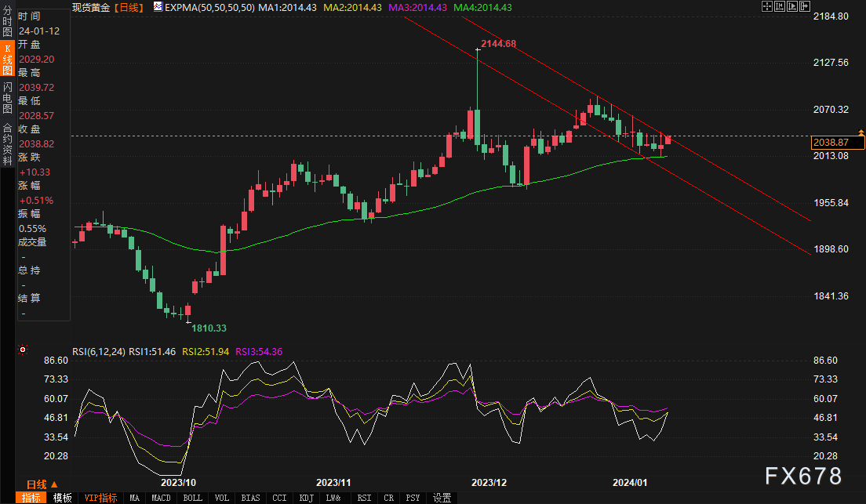Click the exit-arrow icon at top right
The width and height of the screenshot is (866, 504).
[804, 6]
